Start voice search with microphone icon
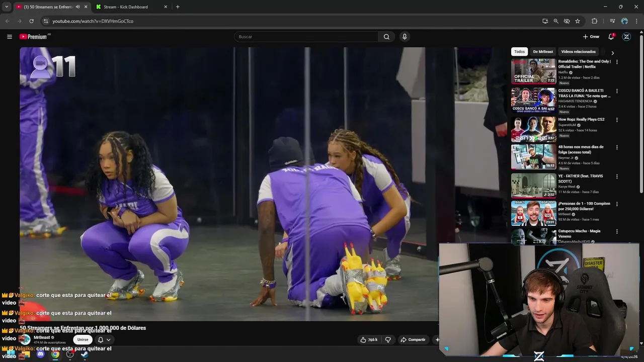Viewport: 644px width, 362px height. click(405, 37)
